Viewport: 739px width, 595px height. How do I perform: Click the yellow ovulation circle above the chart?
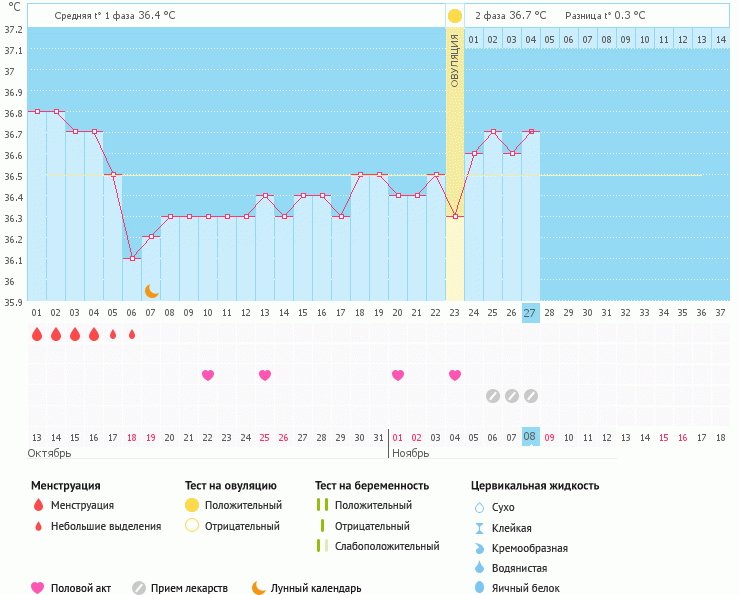[x=455, y=16]
